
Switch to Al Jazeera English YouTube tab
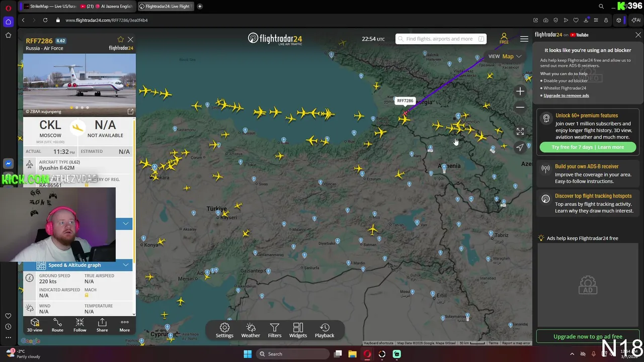(107, 6)
